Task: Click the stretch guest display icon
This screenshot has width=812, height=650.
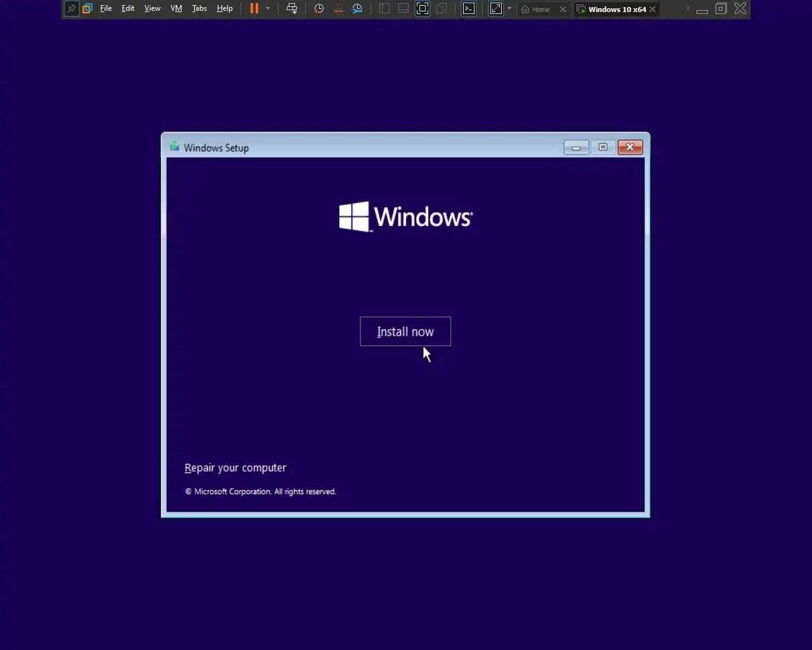Action: [496, 9]
